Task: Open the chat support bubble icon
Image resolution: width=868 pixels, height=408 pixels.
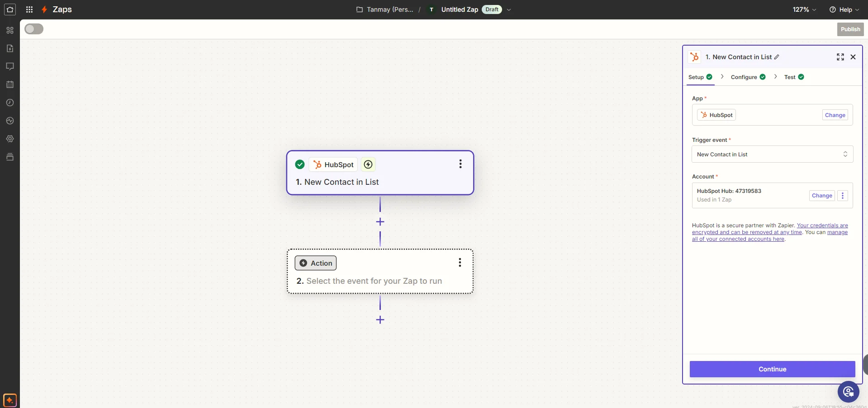Action: click(x=848, y=392)
